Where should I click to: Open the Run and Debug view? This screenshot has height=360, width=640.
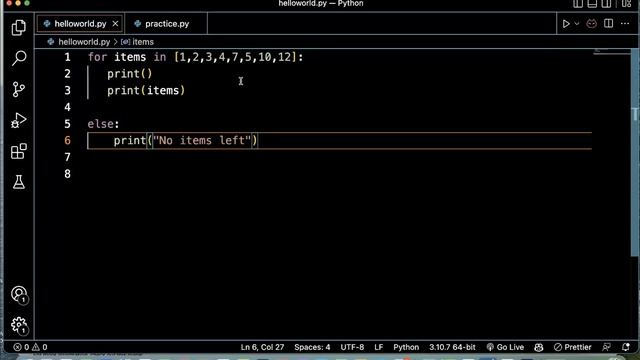18,120
